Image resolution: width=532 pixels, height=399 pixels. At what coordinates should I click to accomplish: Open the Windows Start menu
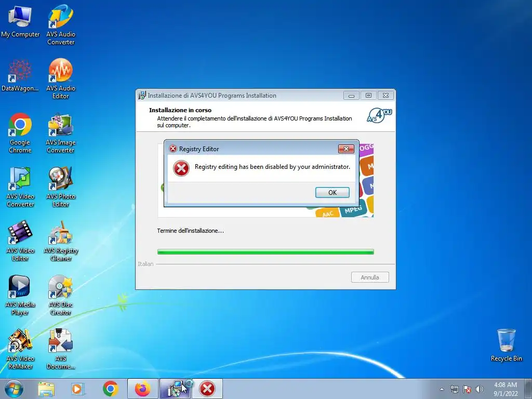coord(14,389)
